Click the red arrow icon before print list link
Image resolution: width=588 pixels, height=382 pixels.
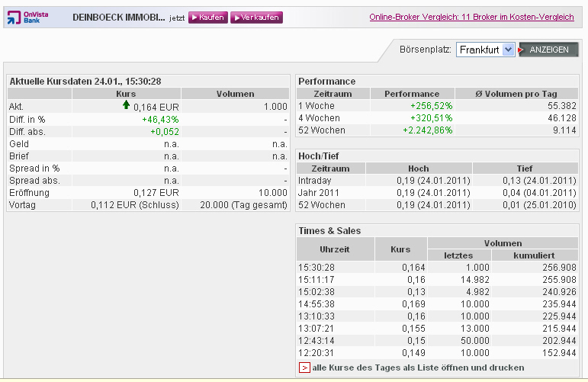pos(304,368)
